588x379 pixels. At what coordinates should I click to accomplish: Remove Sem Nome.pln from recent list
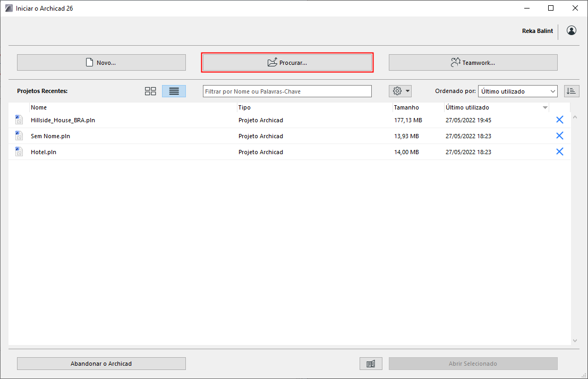pos(559,136)
